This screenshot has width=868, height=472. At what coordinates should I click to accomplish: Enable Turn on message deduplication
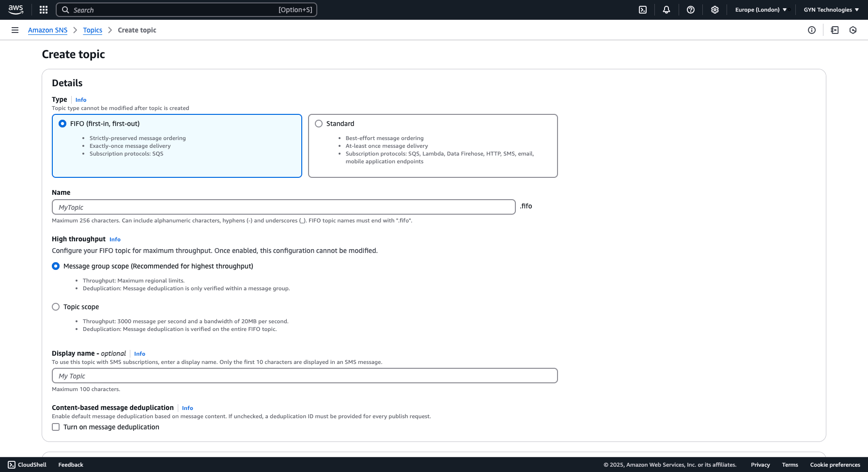pos(56,427)
